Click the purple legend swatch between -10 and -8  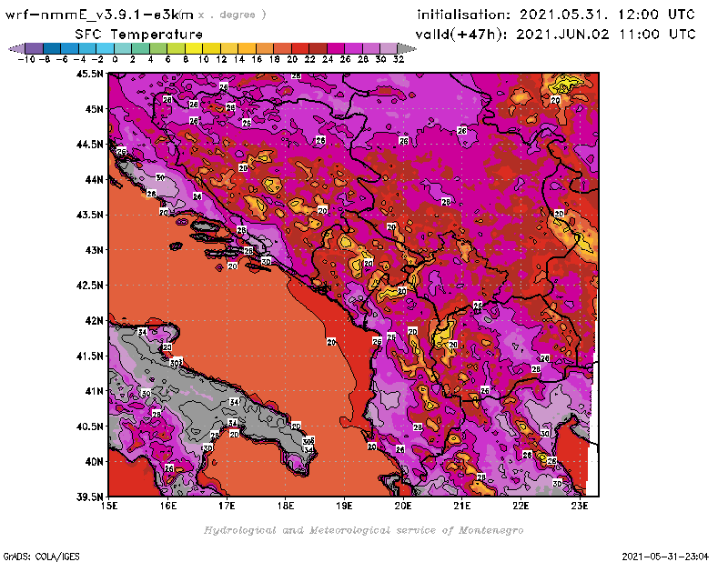[35, 48]
